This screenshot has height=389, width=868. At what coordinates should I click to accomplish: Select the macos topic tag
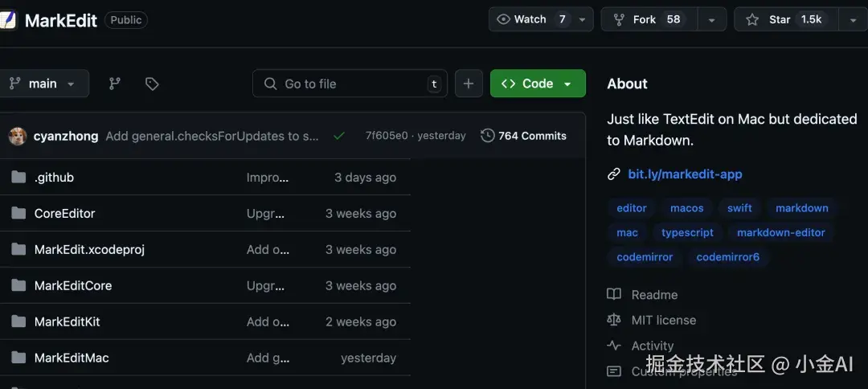(x=687, y=208)
